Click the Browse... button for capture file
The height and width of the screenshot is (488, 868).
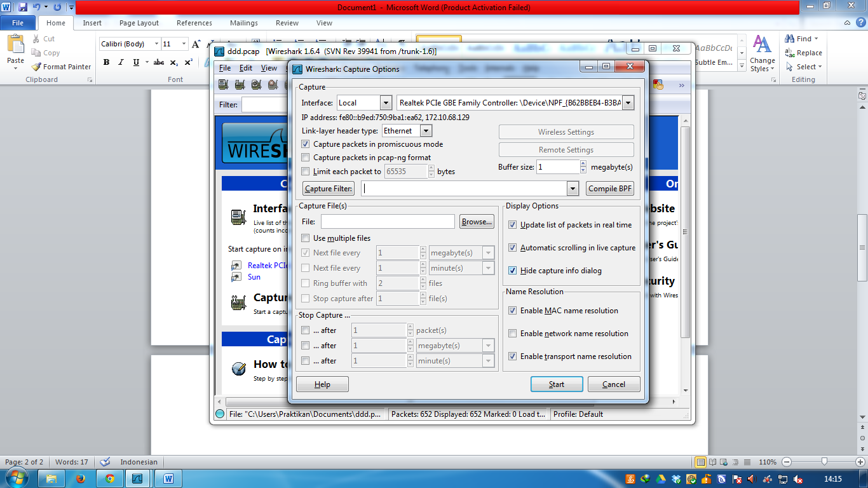click(477, 222)
